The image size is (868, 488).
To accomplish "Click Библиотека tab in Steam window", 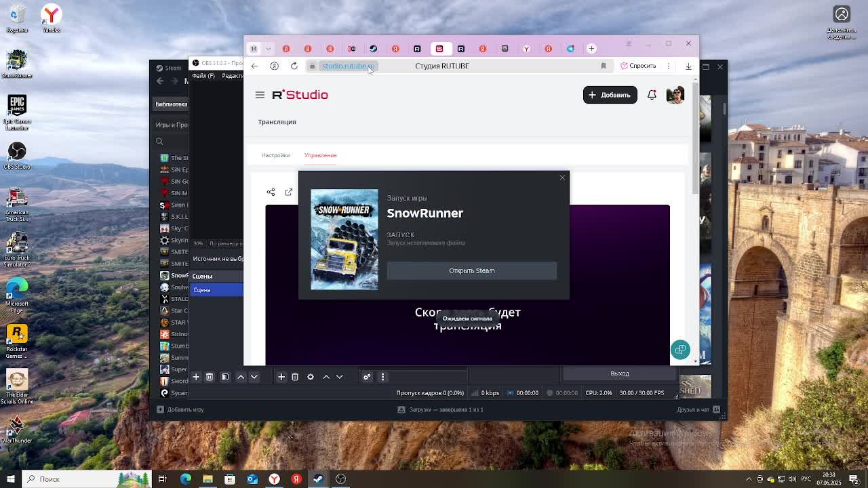I will (x=171, y=104).
